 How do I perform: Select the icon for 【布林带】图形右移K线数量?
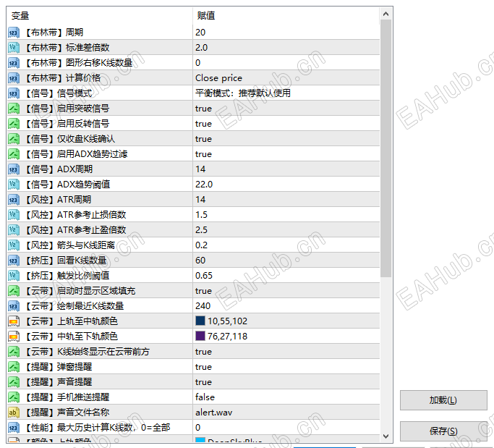14,63
